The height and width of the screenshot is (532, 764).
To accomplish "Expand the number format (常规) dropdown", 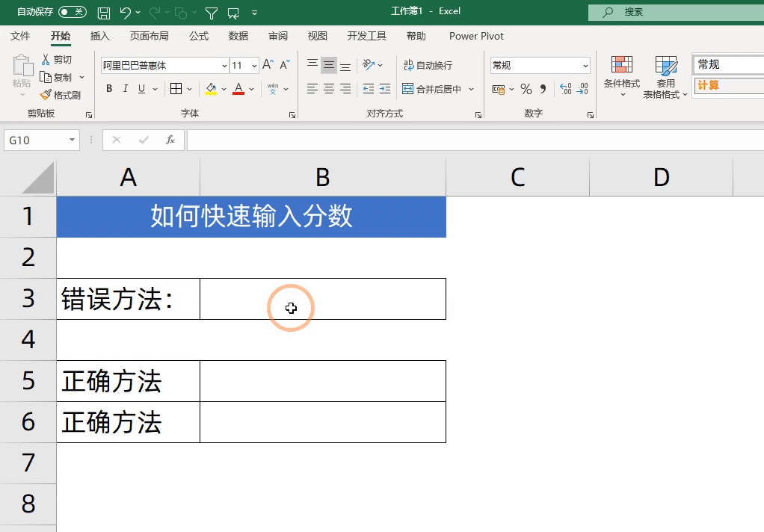I will 585,66.
